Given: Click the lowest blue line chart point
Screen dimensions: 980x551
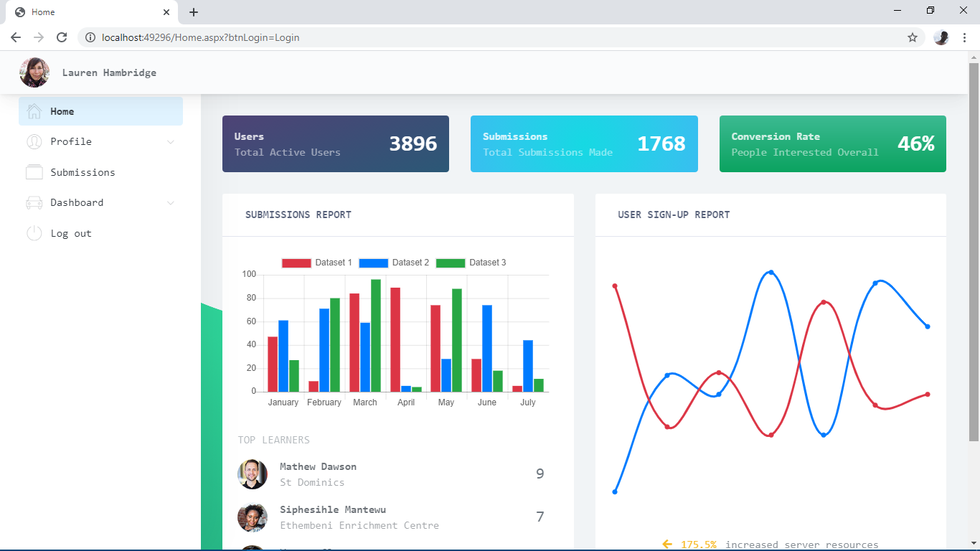Looking at the screenshot, I should point(615,491).
